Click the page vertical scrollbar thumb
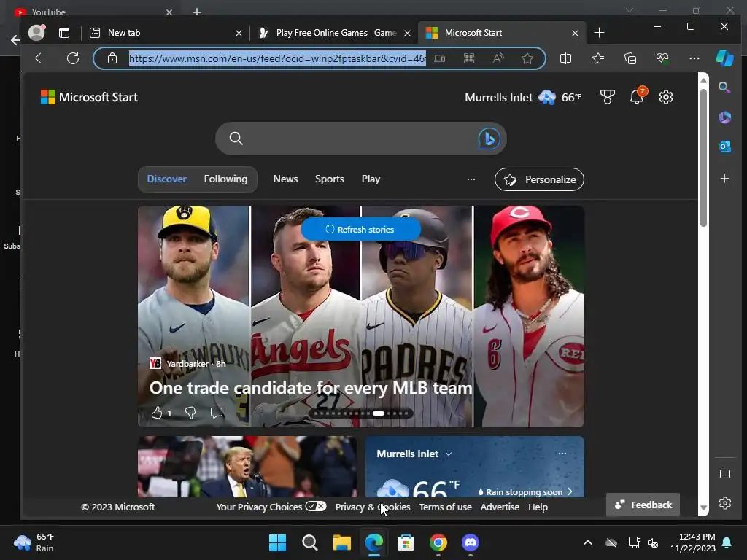747x560 pixels. (x=704, y=157)
